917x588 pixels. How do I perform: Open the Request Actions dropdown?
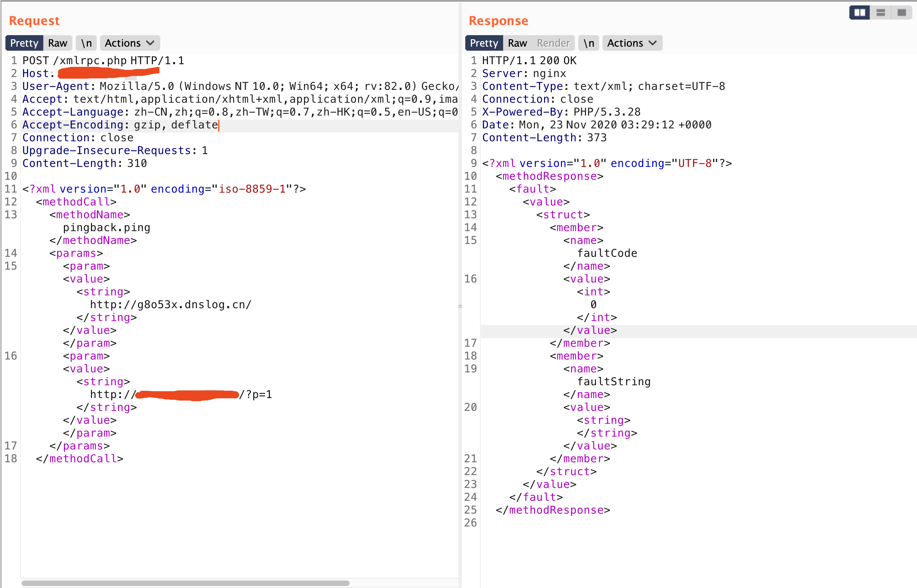(130, 43)
